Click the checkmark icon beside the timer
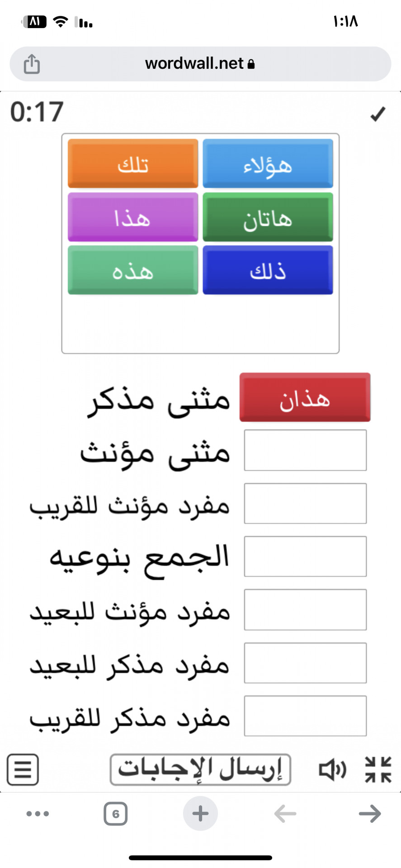 tap(377, 114)
